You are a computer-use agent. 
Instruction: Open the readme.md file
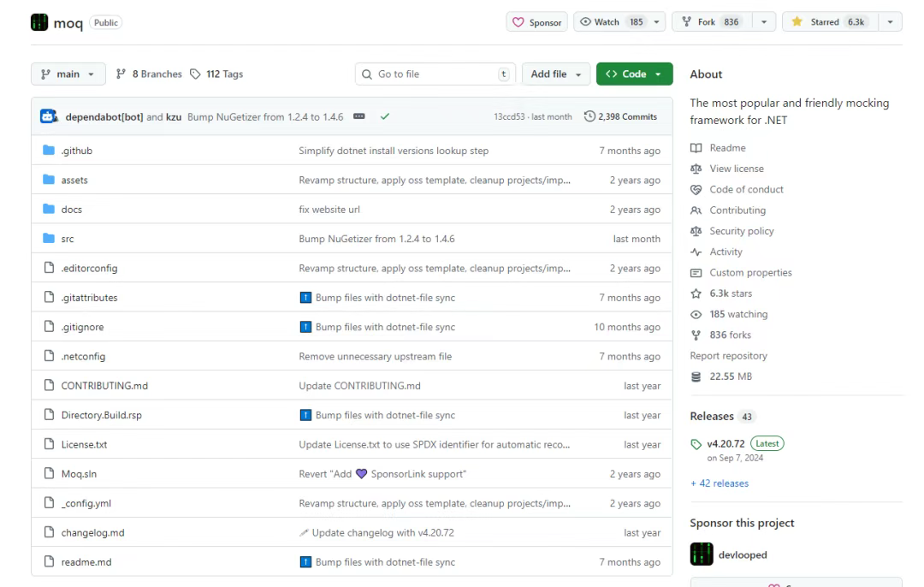click(86, 562)
